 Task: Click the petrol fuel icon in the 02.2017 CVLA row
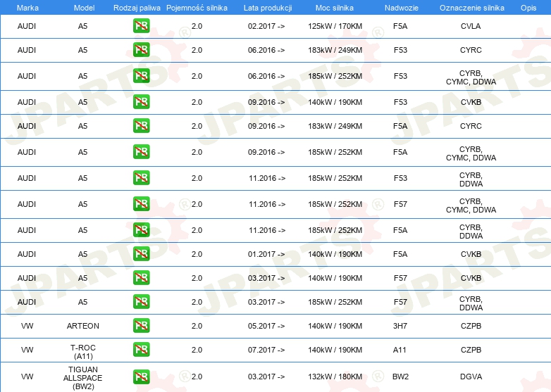[x=141, y=26]
